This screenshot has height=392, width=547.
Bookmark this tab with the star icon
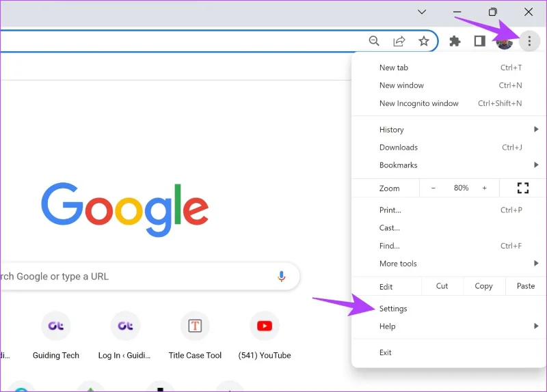[423, 41]
